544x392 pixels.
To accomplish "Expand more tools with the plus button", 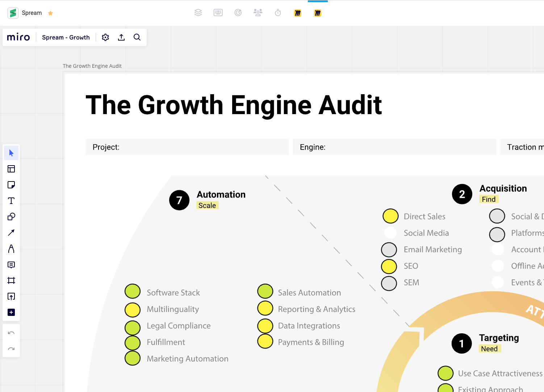I will click(x=11, y=312).
